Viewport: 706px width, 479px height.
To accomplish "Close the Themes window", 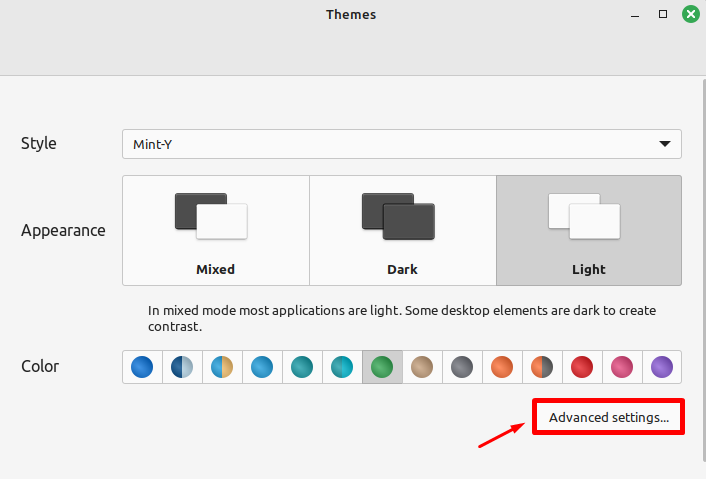I will [x=690, y=15].
